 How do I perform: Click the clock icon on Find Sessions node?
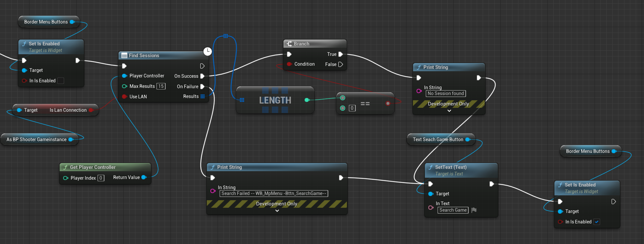[x=207, y=51]
